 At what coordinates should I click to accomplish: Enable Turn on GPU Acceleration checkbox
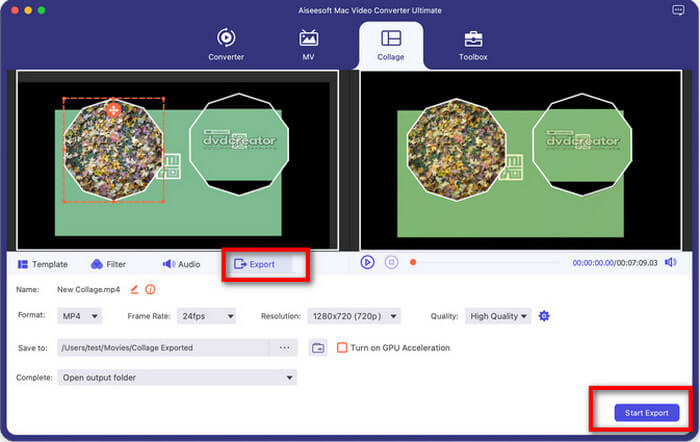(342, 348)
